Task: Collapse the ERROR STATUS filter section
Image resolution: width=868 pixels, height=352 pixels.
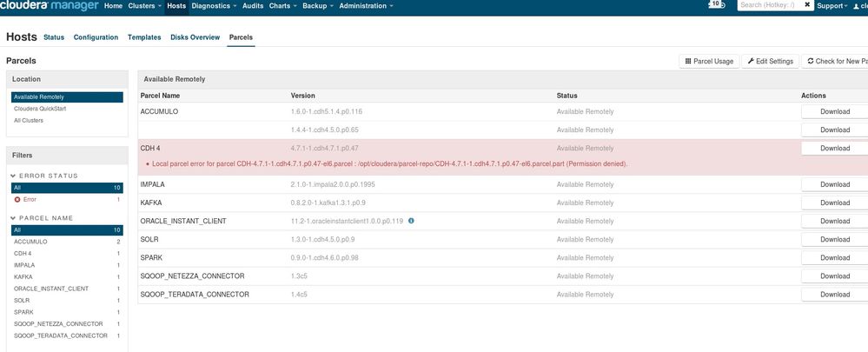Action: point(44,176)
